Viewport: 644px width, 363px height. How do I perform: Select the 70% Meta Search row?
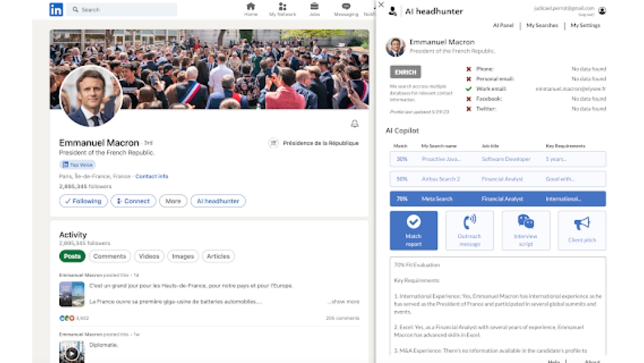pyautogui.click(x=498, y=199)
